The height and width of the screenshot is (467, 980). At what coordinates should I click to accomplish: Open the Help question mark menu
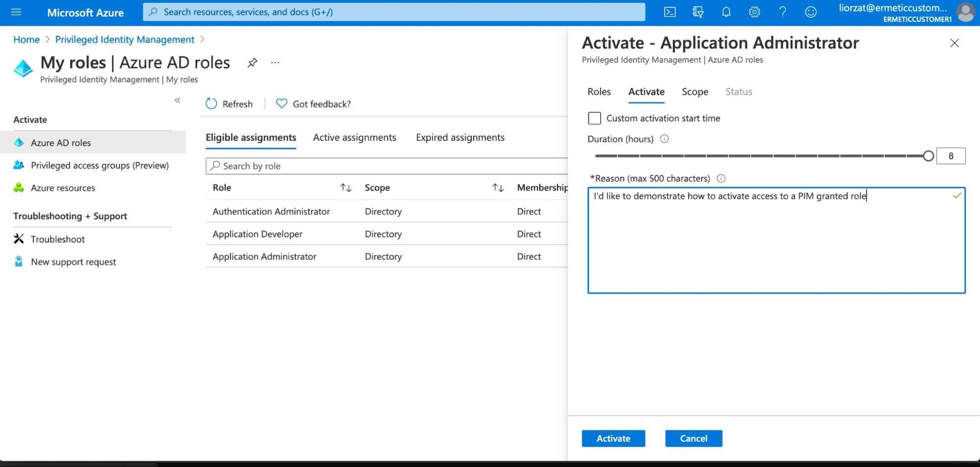(782, 12)
